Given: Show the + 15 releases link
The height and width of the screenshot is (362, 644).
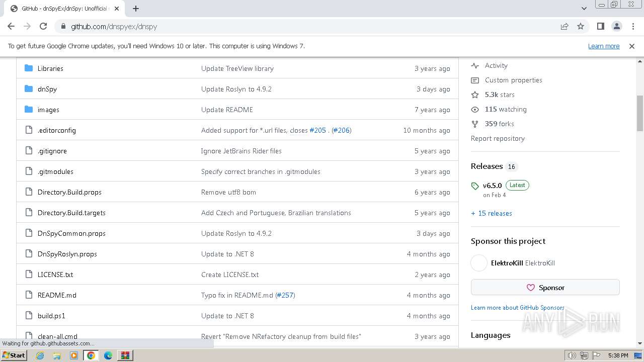Looking at the screenshot, I should [492, 213].
